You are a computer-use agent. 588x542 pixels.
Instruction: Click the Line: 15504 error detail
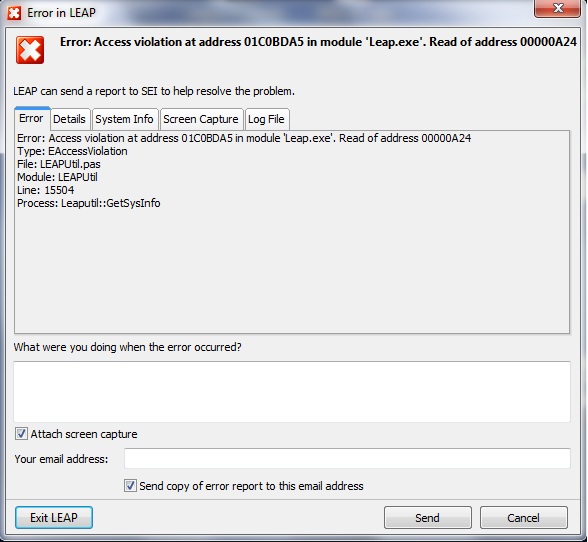46,190
